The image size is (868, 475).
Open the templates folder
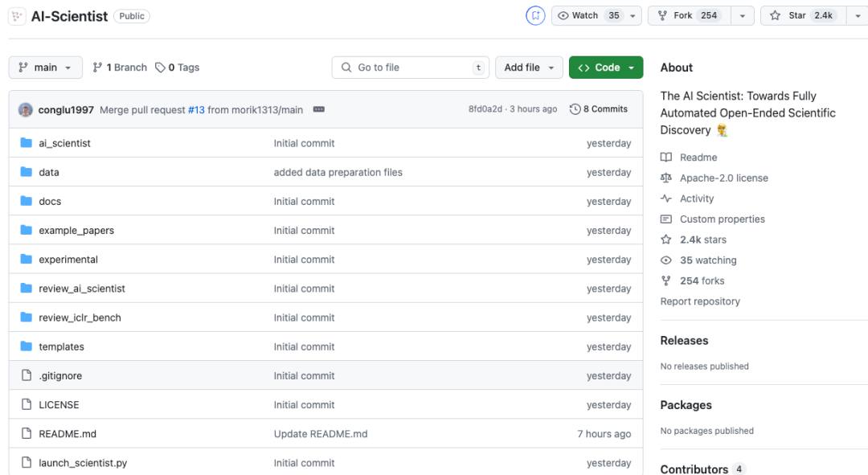(x=61, y=346)
